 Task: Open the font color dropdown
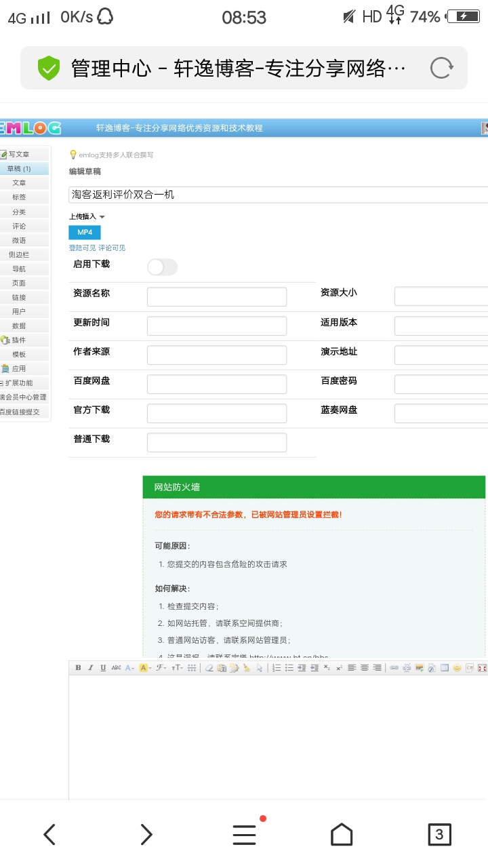pyautogui.click(x=129, y=668)
